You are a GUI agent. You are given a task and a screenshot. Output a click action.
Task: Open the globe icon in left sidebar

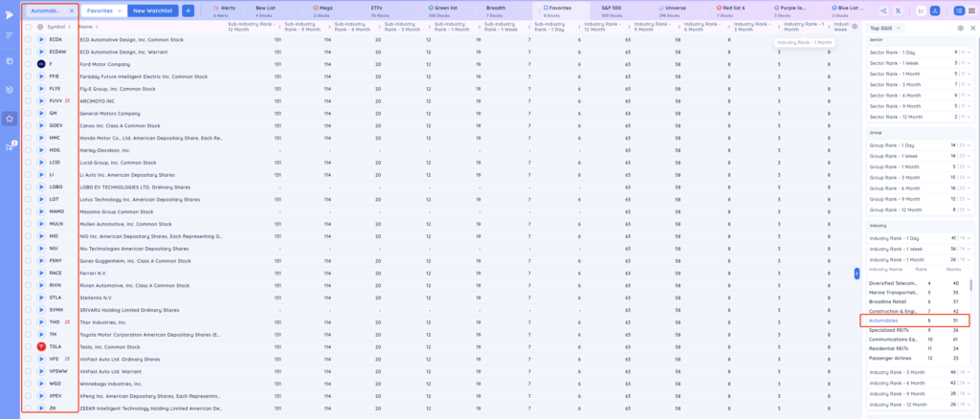(10, 61)
